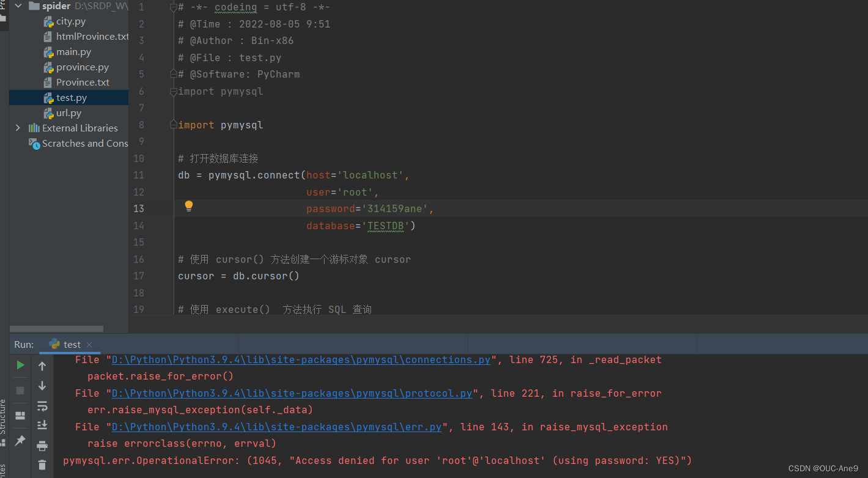Click the Python icon next to main.py

pos(49,52)
